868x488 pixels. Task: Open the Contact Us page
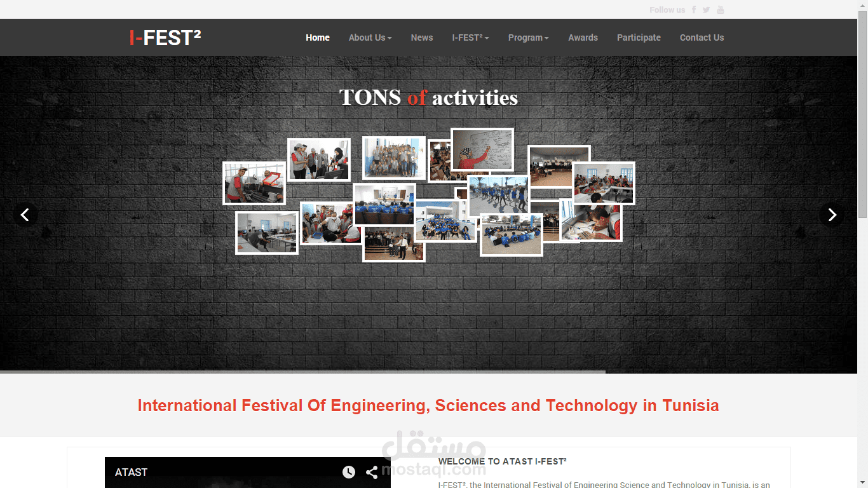point(702,37)
